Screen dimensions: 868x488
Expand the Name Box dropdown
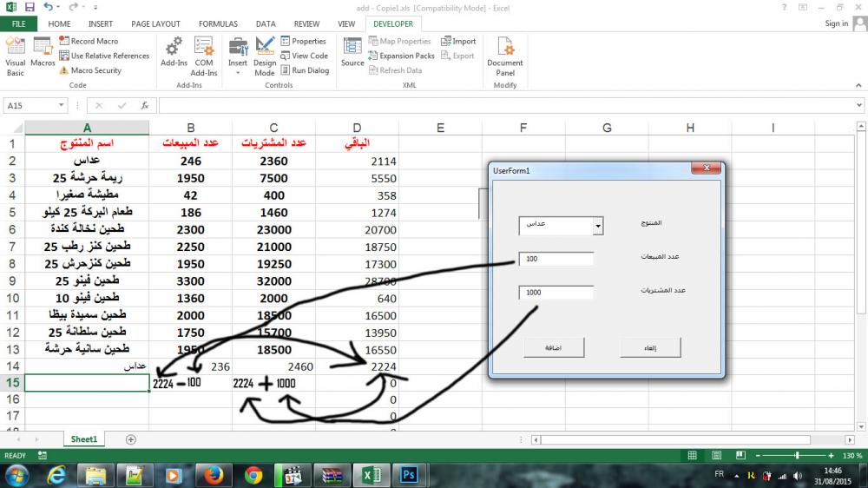click(x=61, y=105)
